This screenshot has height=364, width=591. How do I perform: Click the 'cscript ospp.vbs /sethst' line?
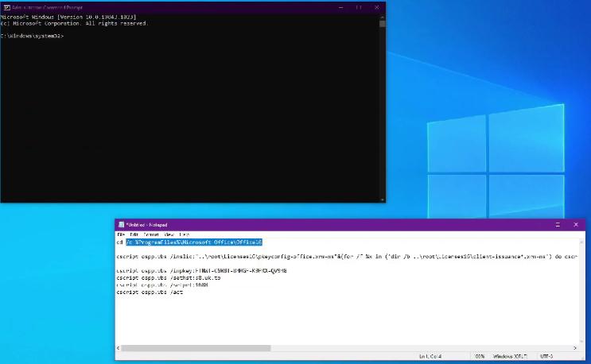pyautogui.click(x=169, y=278)
